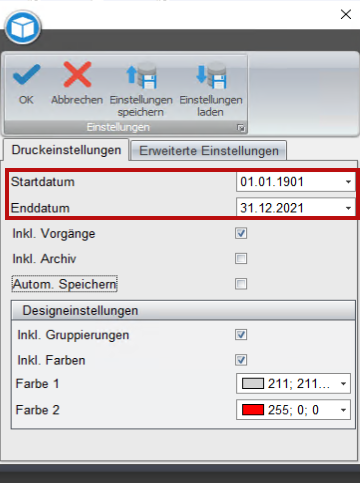Uncheck the Inkl. Gruppierungen checkbox
Screen dimensions: 360x483
(x=241, y=334)
